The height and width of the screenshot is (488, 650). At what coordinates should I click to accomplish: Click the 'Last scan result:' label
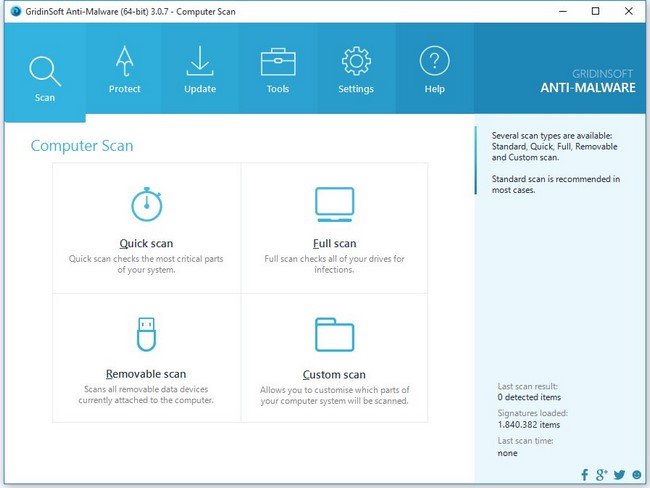(528, 386)
